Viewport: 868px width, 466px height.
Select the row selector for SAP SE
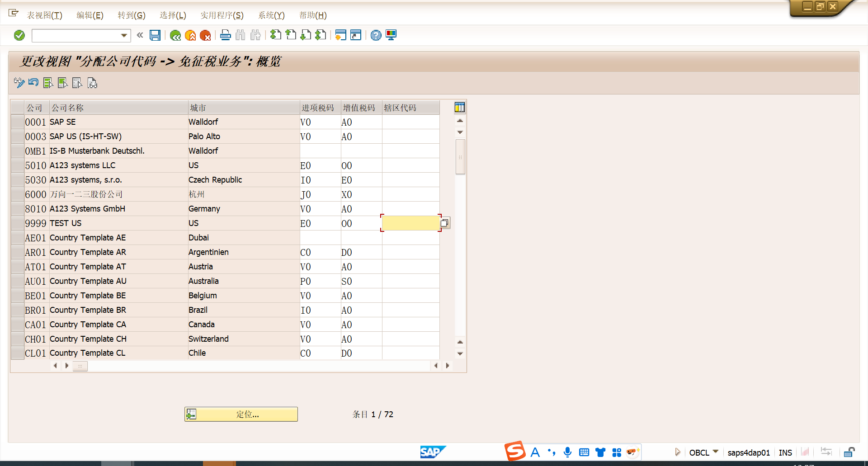tap(18, 122)
